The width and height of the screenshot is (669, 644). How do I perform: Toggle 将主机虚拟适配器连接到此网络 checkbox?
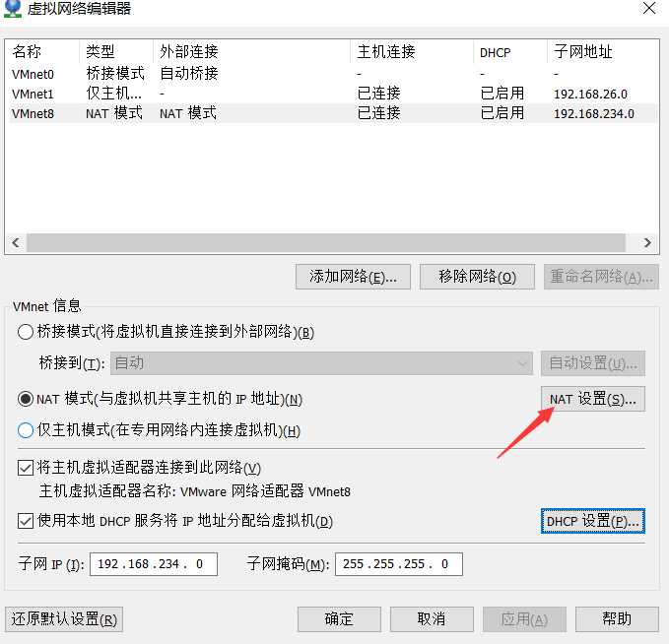tap(26, 468)
